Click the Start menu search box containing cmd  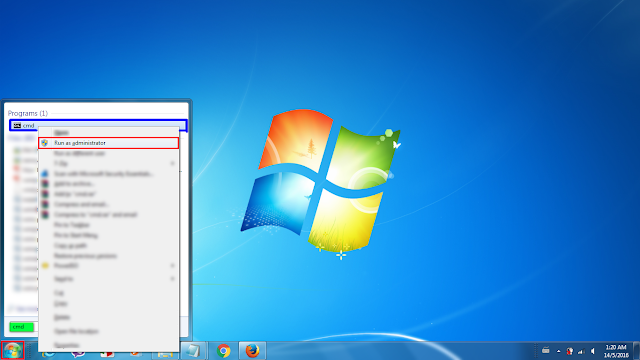[x=24, y=327]
